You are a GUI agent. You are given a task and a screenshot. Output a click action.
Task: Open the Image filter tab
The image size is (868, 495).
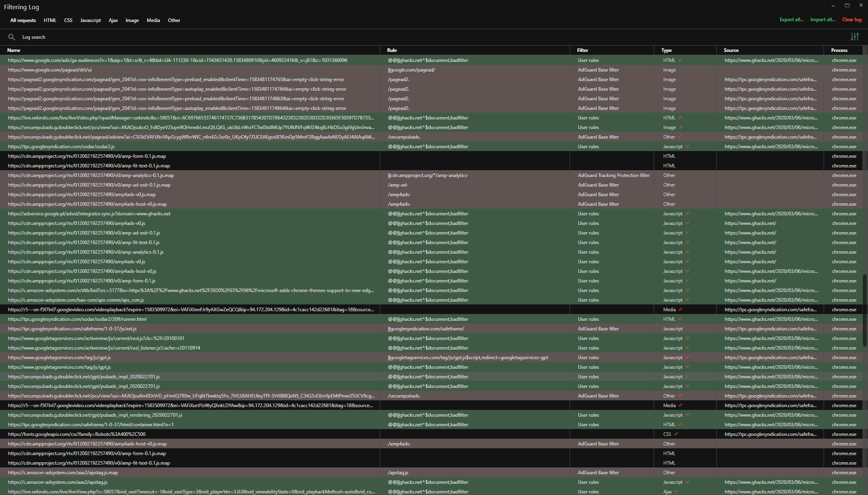point(132,20)
